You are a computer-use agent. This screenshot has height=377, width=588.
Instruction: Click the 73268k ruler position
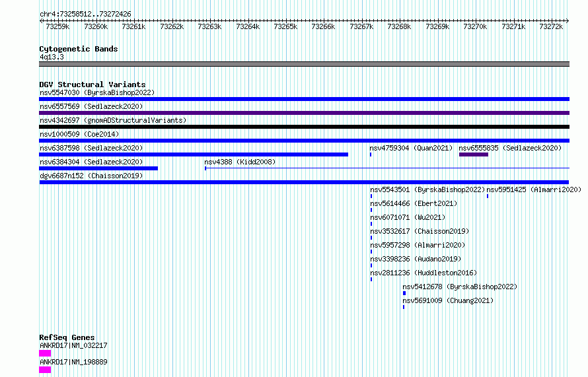click(399, 26)
